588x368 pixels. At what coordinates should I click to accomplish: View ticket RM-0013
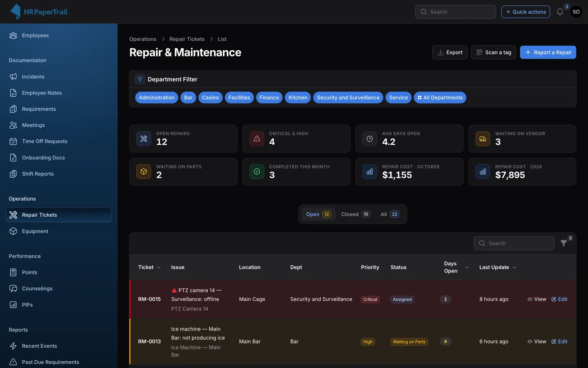pyautogui.click(x=537, y=342)
